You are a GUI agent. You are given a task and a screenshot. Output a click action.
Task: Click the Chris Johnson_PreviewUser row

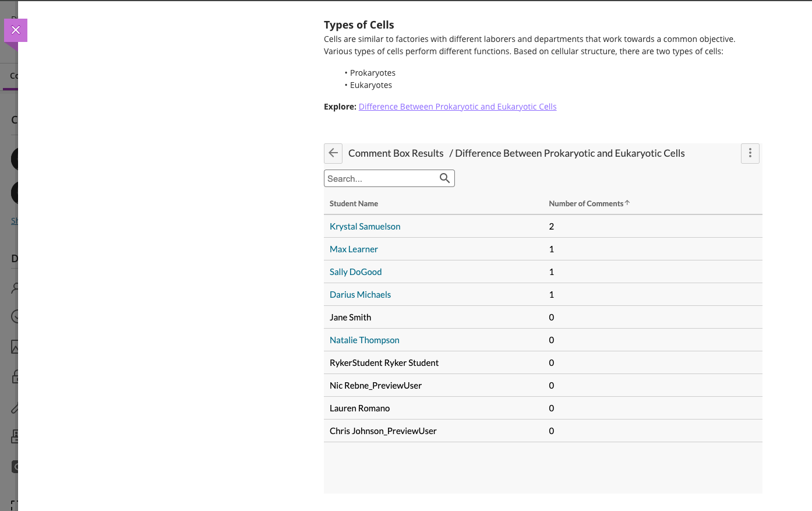tap(383, 431)
